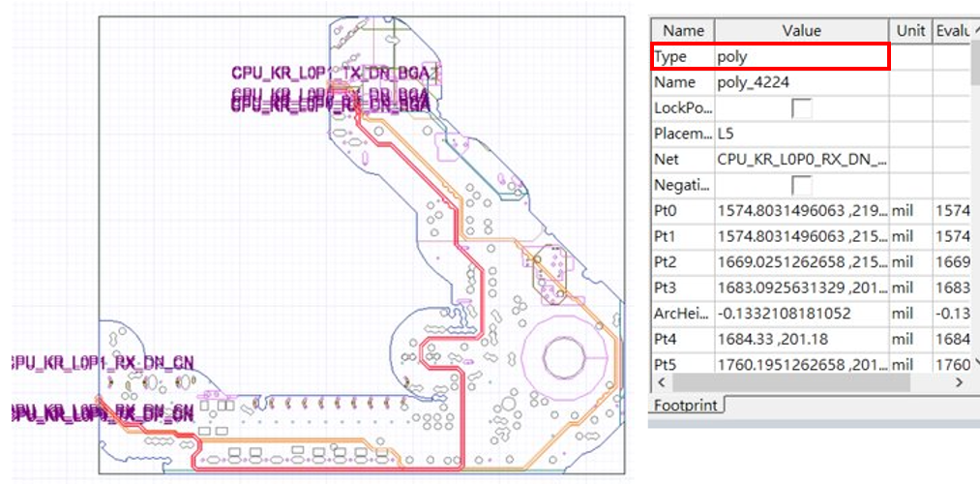
Task: Select the Name column header
Action: click(x=683, y=31)
